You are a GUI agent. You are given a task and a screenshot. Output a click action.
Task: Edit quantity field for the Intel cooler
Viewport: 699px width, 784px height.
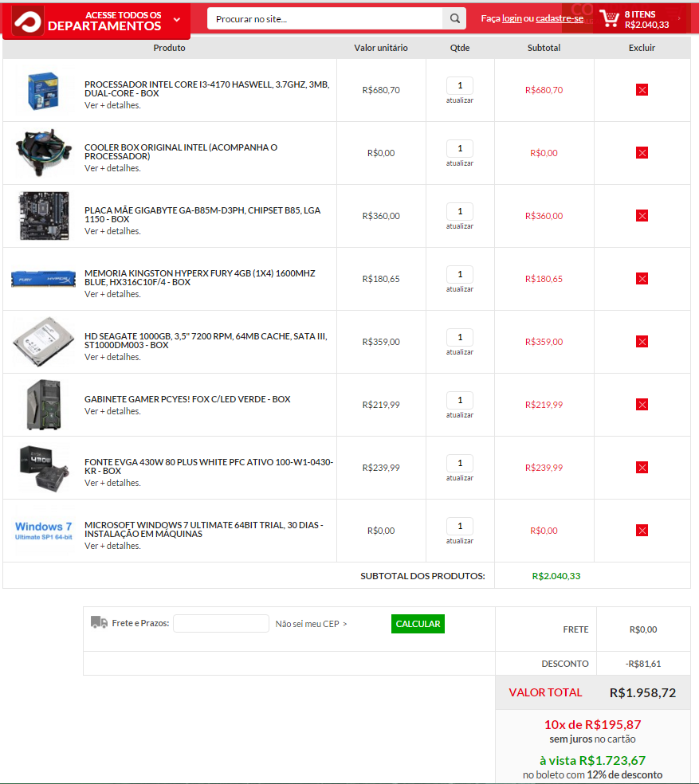tap(460, 148)
